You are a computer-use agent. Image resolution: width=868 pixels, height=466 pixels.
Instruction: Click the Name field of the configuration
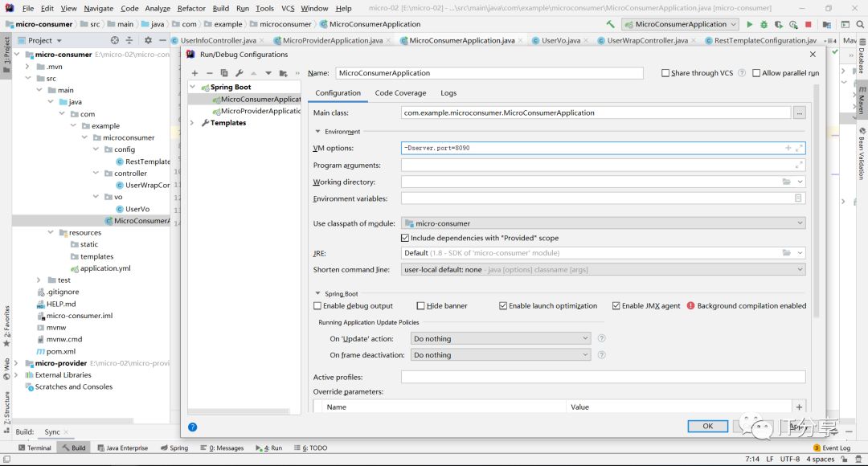489,73
